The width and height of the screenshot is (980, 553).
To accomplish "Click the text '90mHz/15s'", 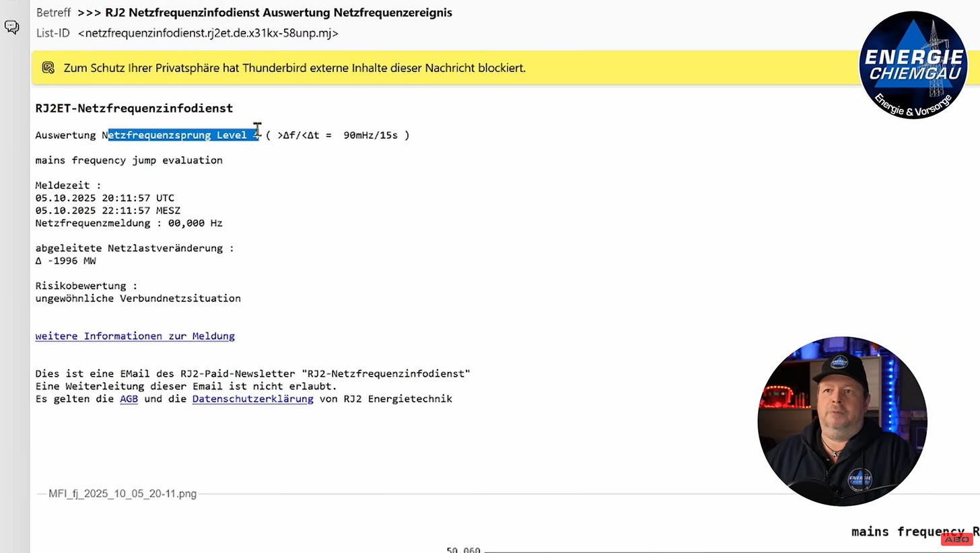I will pos(370,135).
